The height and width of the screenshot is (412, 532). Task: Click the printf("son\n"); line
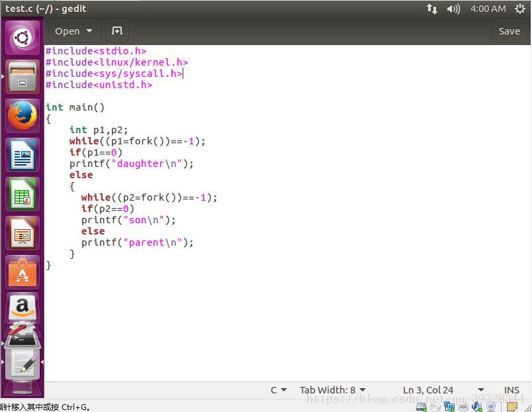point(128,220)
